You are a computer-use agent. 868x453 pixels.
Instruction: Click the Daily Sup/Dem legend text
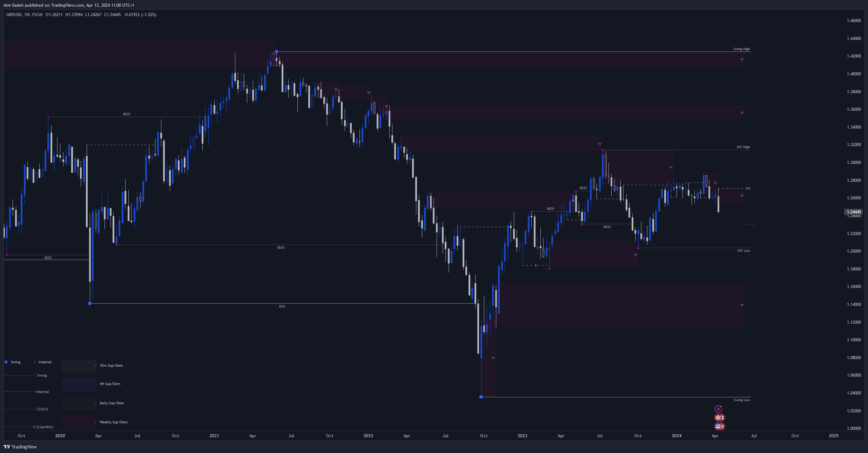112,403
